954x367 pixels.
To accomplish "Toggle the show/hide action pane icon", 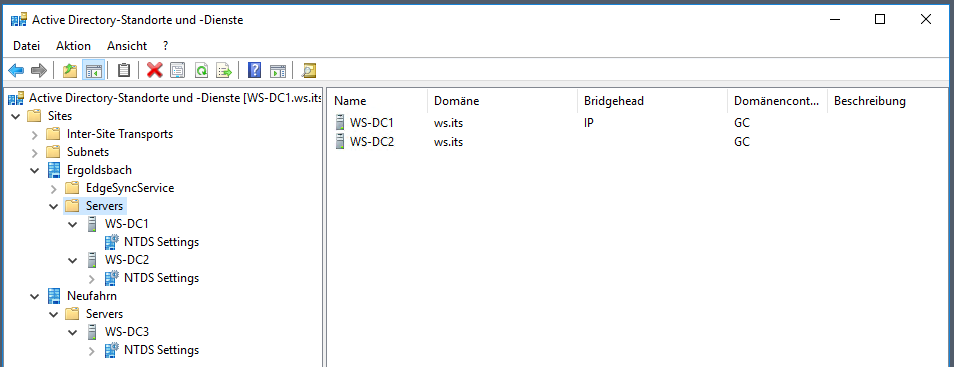I will tap(278, 71).
